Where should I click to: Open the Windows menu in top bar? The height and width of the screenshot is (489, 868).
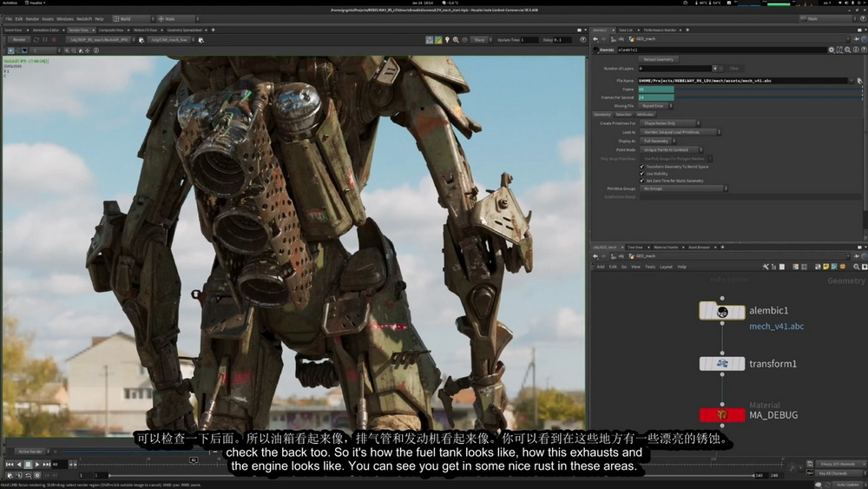point(65,19)
